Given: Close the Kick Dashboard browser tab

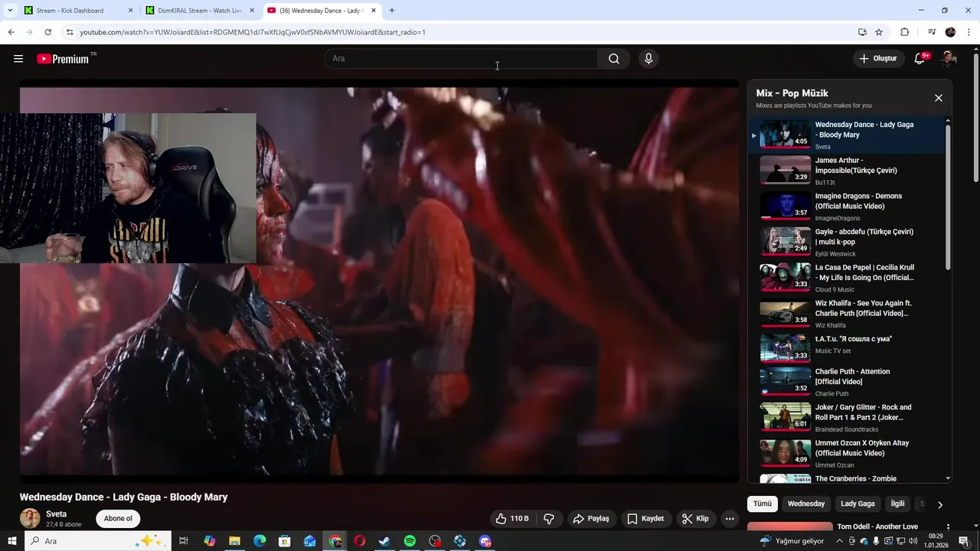Looking at the screenshot, I should pyautogui.click(x=130, y=11).
